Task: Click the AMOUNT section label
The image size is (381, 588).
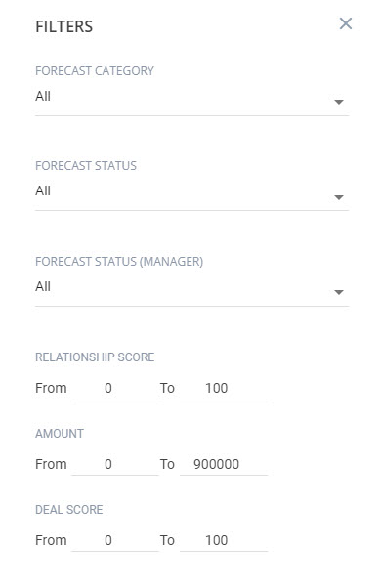Action: (60, 433)
